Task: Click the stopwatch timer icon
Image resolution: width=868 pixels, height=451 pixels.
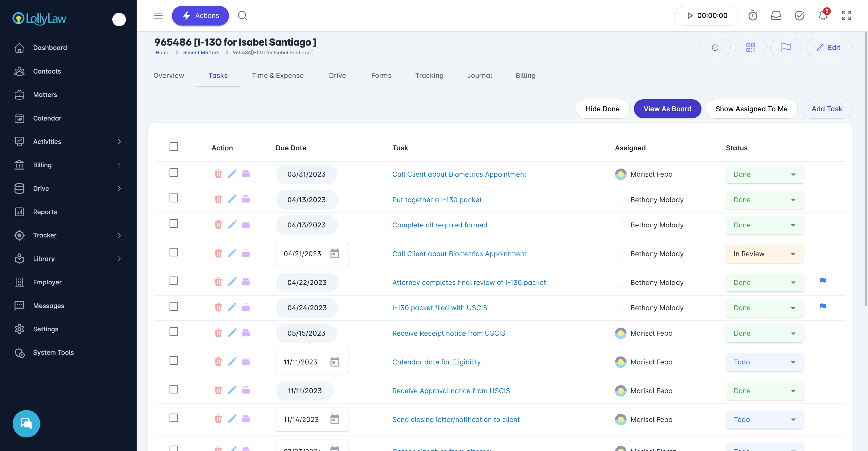Action: click(753, 15)
